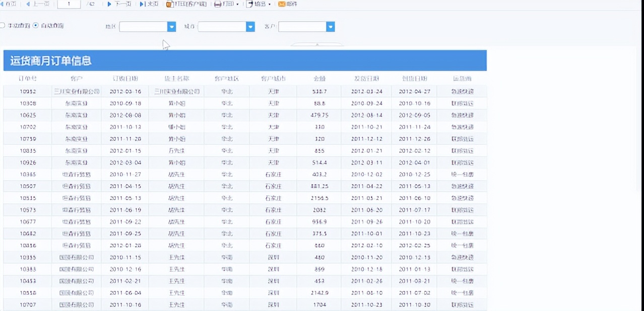Click the order date 2011-06-19 cell
Image resolution: width=644 pixels, height=311 pixels.
[x=126, y=210]
